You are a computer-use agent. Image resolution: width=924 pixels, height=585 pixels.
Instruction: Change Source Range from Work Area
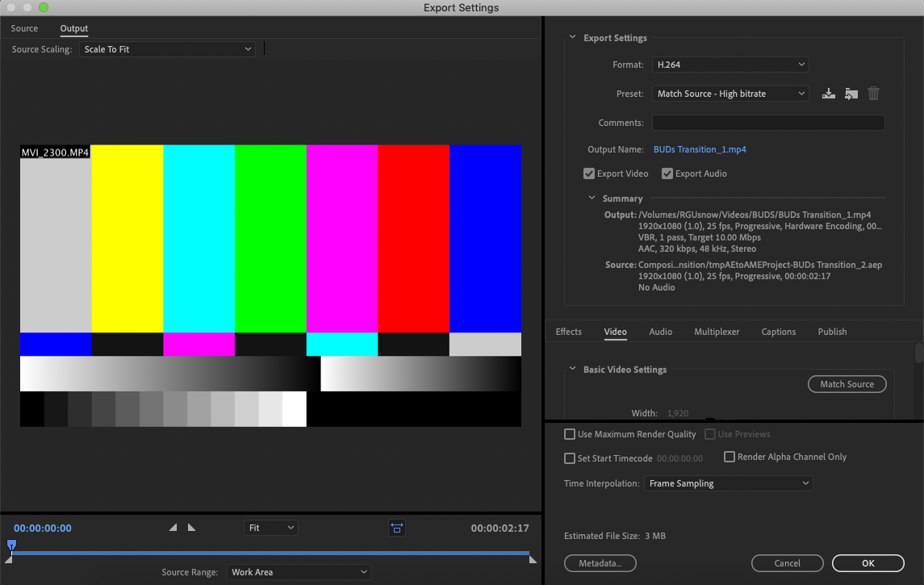[299, 571]
